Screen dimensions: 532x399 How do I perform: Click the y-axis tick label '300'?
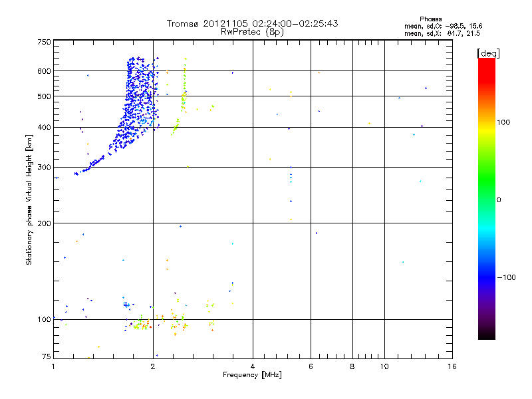click(44, 168)
